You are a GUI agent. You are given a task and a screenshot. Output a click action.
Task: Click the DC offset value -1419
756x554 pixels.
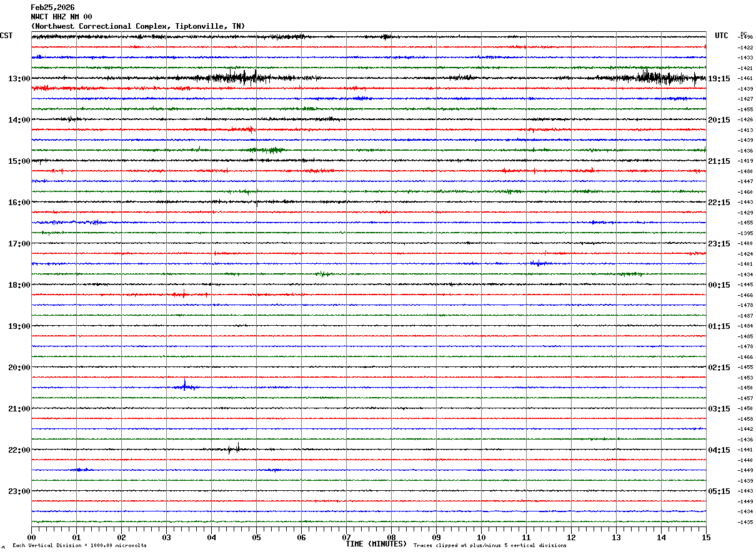pyautogui.click(x=745, y=161)
